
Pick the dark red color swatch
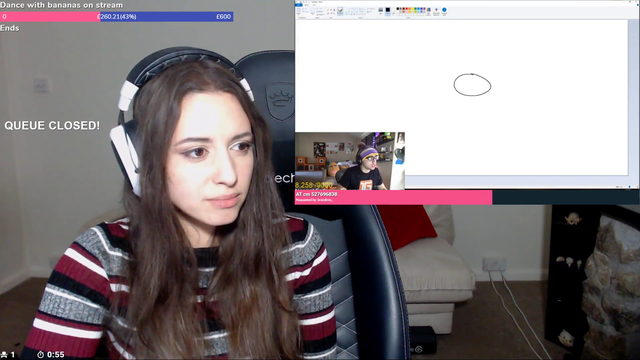404,9
